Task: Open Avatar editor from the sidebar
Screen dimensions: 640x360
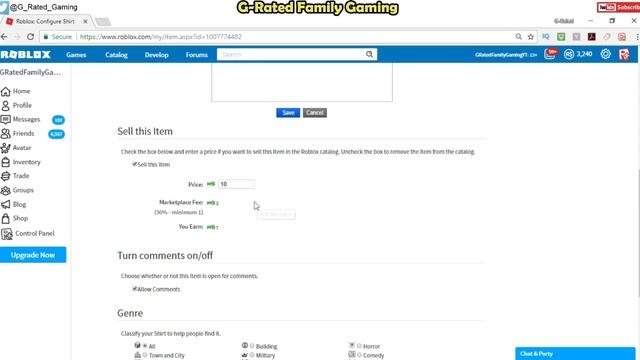Action: coord(16,148)
